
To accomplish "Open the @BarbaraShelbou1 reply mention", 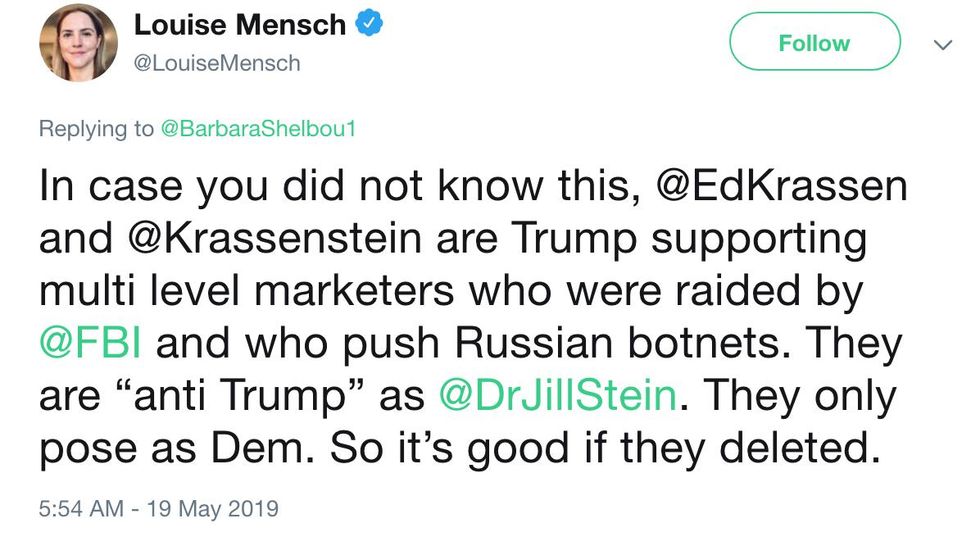I will click(254, 129).
